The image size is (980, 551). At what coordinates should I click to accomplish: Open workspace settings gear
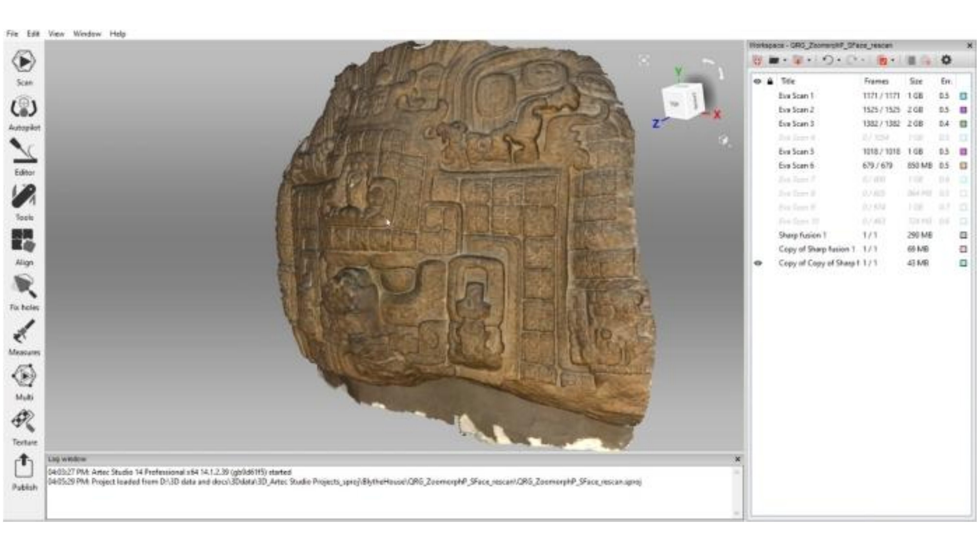point(946,60)
